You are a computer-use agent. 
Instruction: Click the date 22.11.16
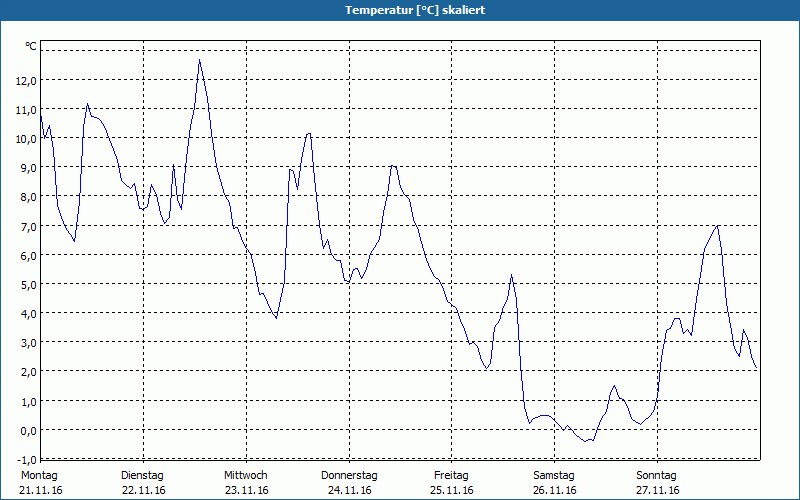coord(144,490)
